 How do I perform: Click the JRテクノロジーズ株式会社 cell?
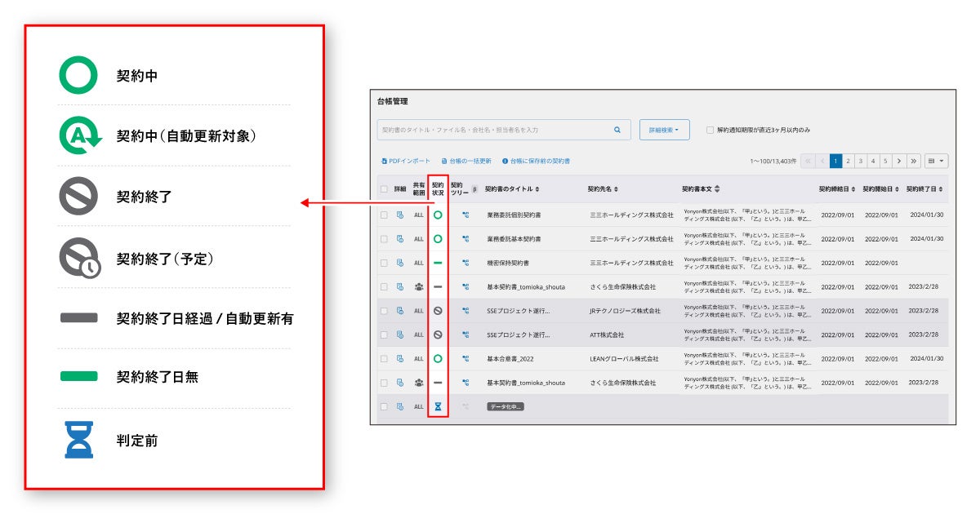[x=625, y=311]
